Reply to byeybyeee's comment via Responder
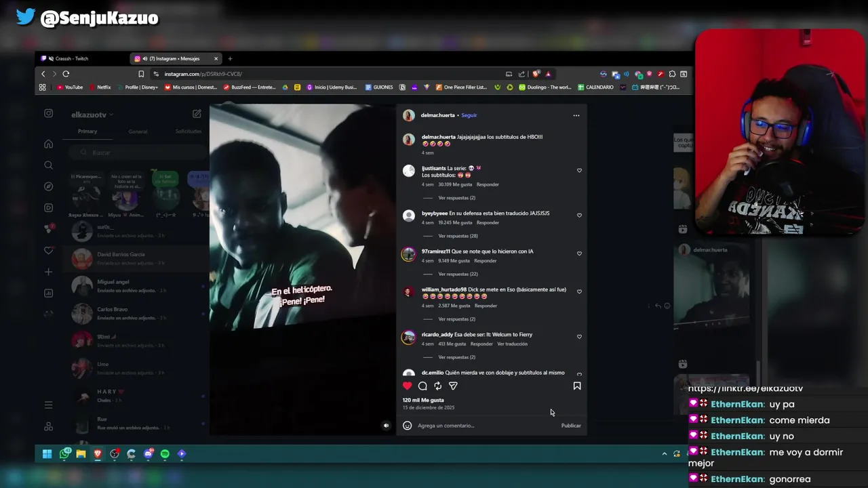The height and width of the screenshot is (488, 868). [x=488, y=222]
